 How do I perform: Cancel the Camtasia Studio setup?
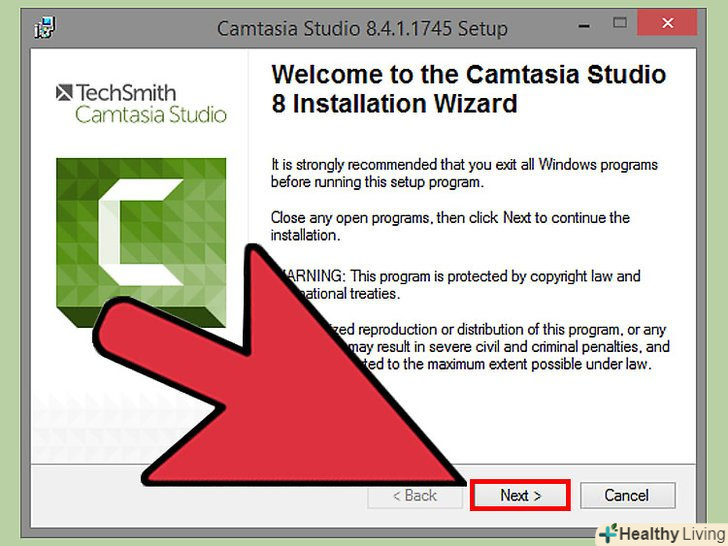pos(627,495)
